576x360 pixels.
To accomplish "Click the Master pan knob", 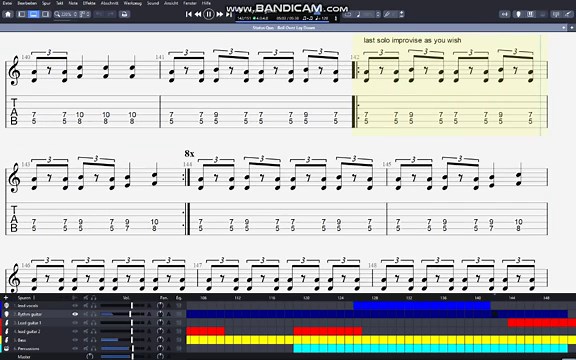I will click(160, 356).
